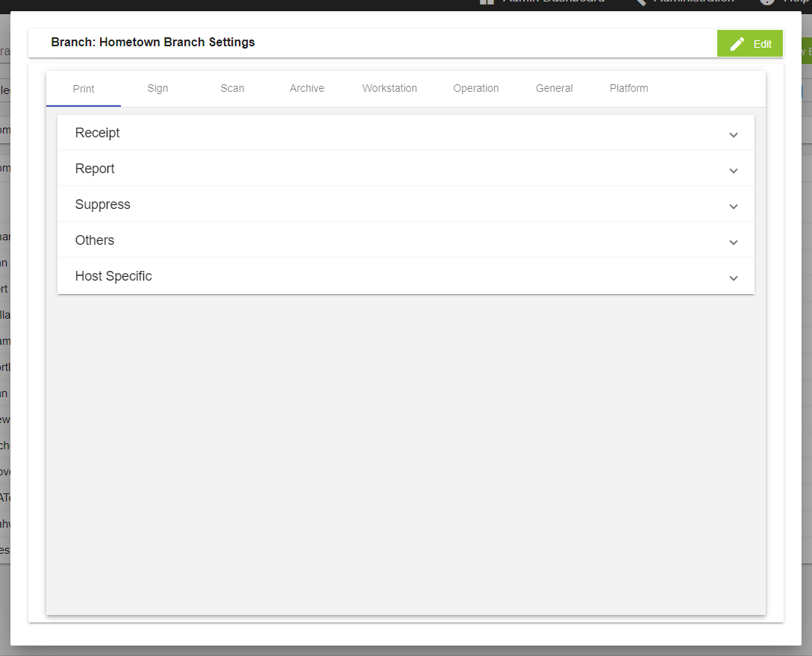Screen dimensions: 812x656
Task: Switch to the Print tab
Action: (84, 89)
